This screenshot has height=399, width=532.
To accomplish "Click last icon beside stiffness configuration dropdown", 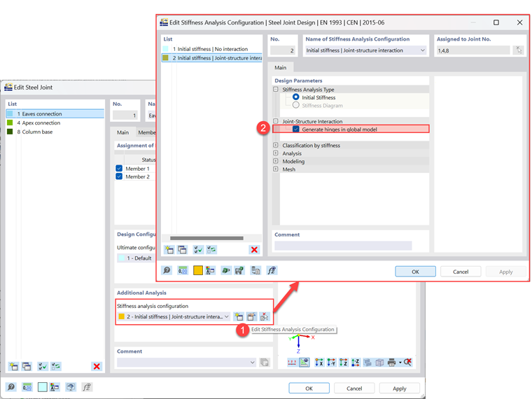I will [x=264, y=317].
